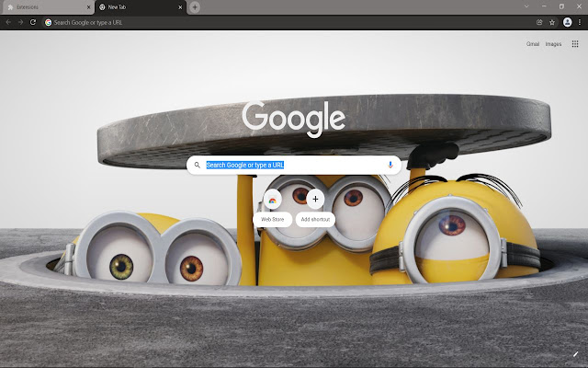Close the New Tab tab
The image size is (588, 368).
coord(180,7)
